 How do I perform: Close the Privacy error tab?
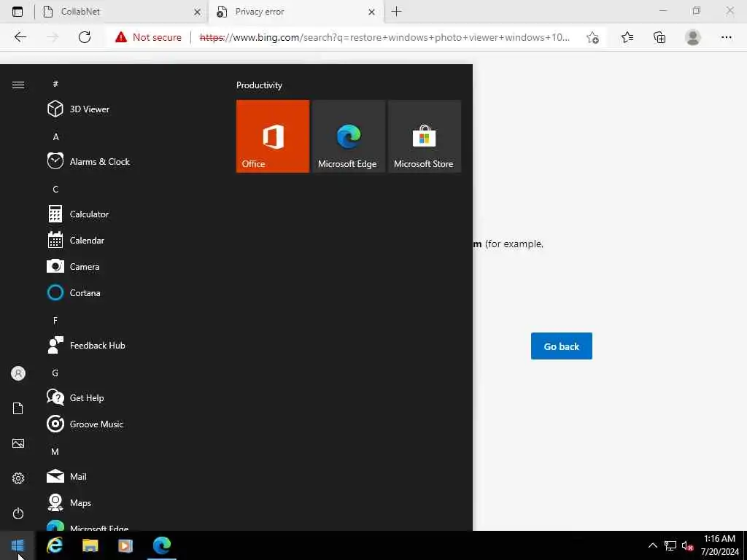coord(371,12)
